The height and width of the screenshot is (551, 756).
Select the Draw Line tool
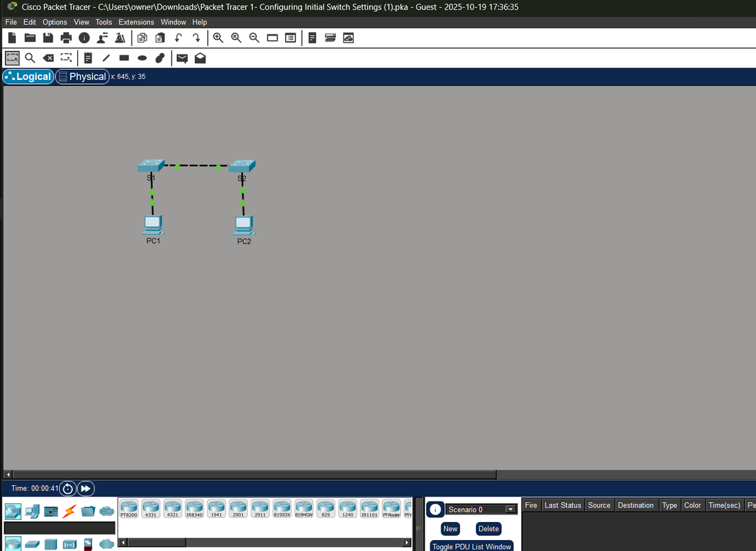tap(106, 59)
